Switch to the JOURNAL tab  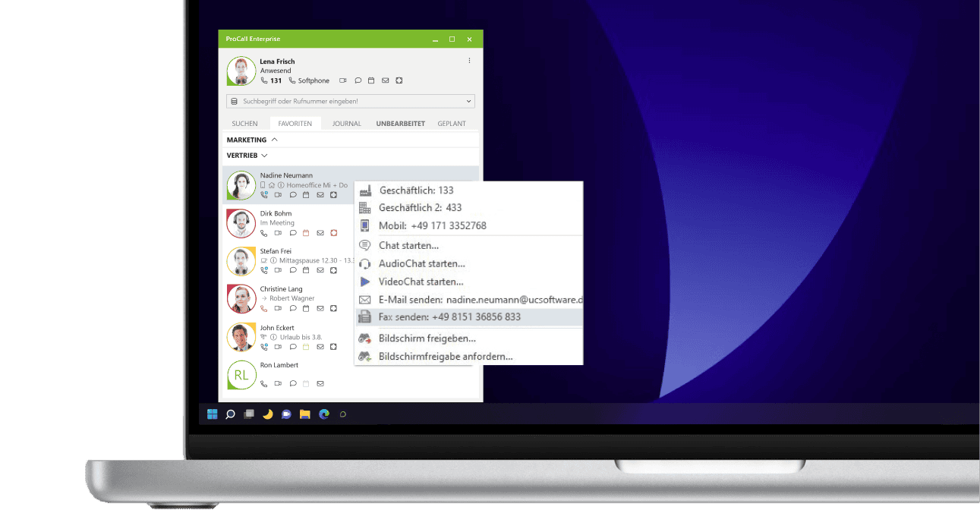point(346,124)
